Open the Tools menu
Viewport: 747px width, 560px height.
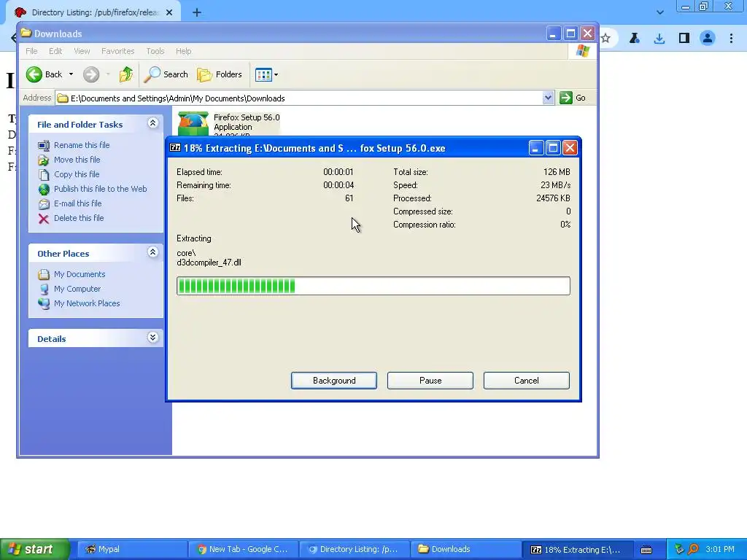(x=155, y=51)
